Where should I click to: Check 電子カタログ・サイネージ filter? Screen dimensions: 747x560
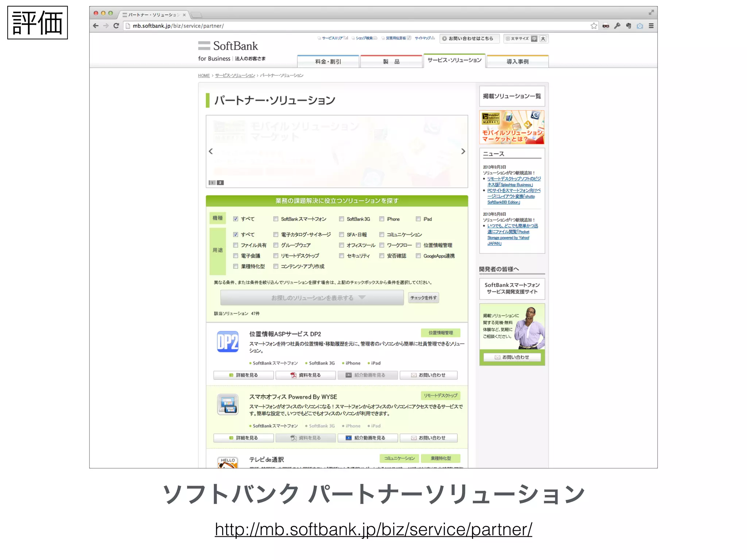(x=276, y=235)
